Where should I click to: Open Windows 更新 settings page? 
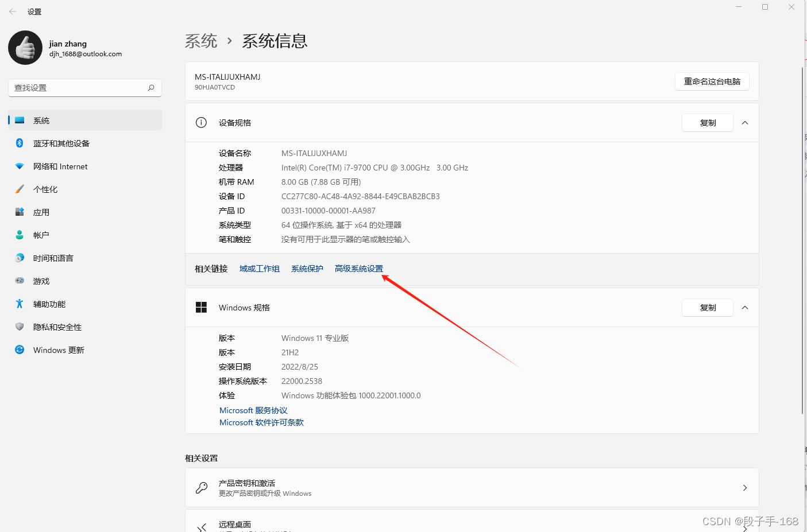point(85,350)
